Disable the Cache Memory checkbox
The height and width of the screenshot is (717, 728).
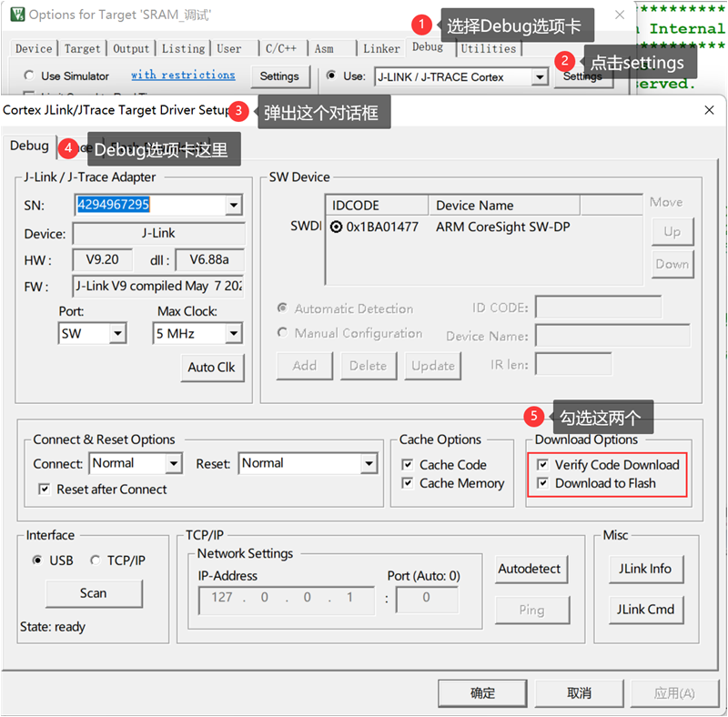[407, 483]
